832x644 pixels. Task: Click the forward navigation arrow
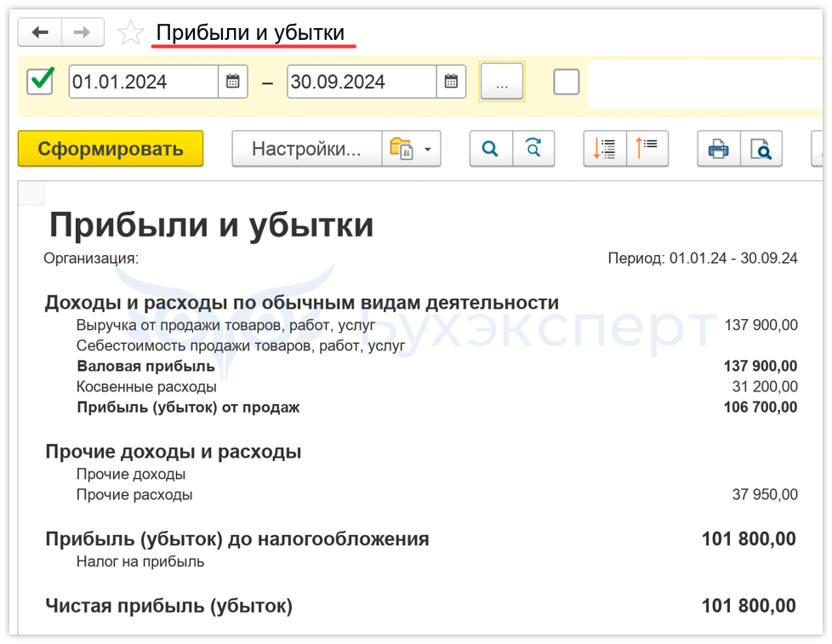(x=83, y=33)
